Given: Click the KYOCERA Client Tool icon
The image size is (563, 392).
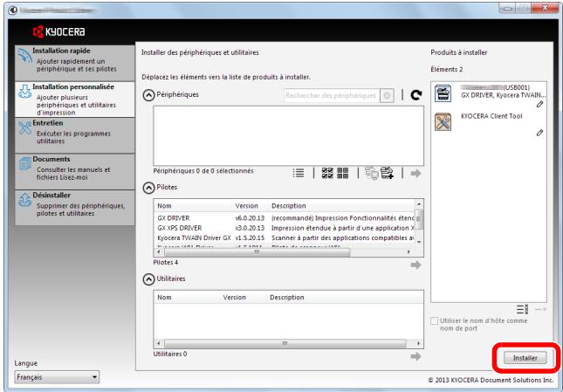Looking at the screenshot, I should 443,122.
